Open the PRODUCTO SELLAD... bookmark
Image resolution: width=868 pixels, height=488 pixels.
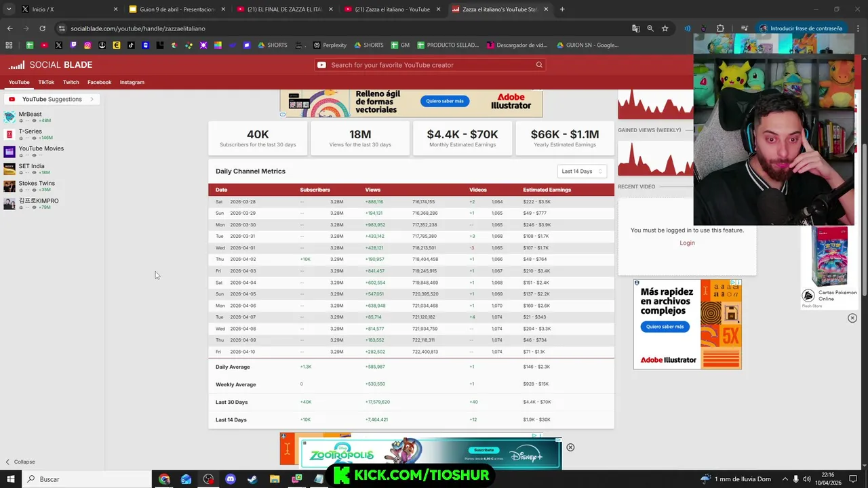[448, 45]
